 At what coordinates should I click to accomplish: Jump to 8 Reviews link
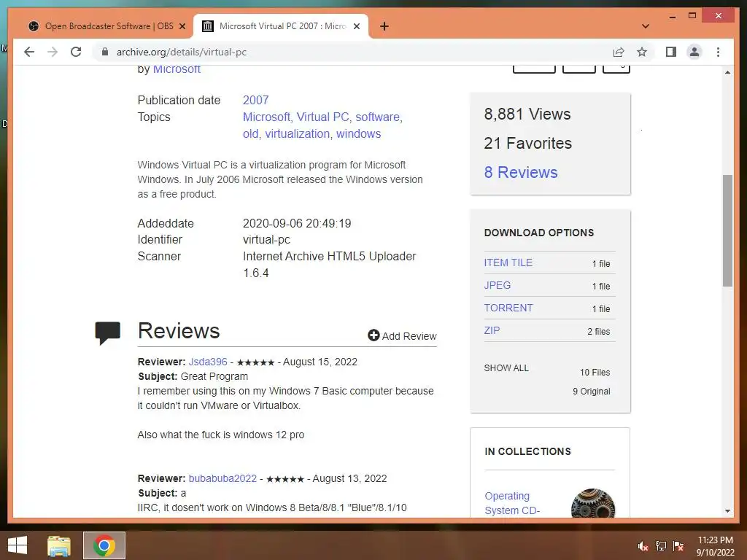pyautogui.click(x=521, y=172)
